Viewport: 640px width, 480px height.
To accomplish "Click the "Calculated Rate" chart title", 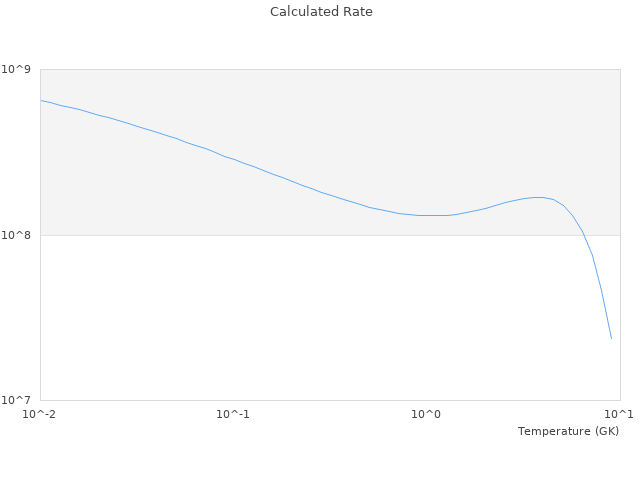I will (x=320, y=12).
